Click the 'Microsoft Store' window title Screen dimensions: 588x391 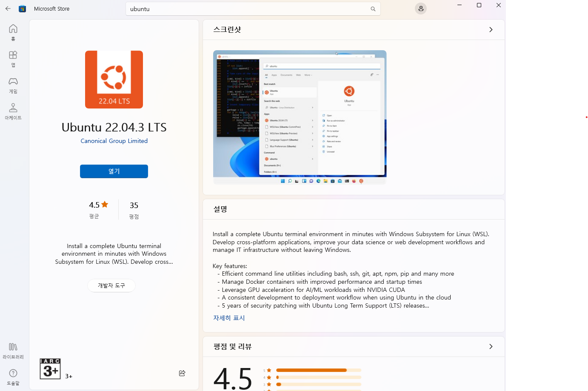click(51, 9)
